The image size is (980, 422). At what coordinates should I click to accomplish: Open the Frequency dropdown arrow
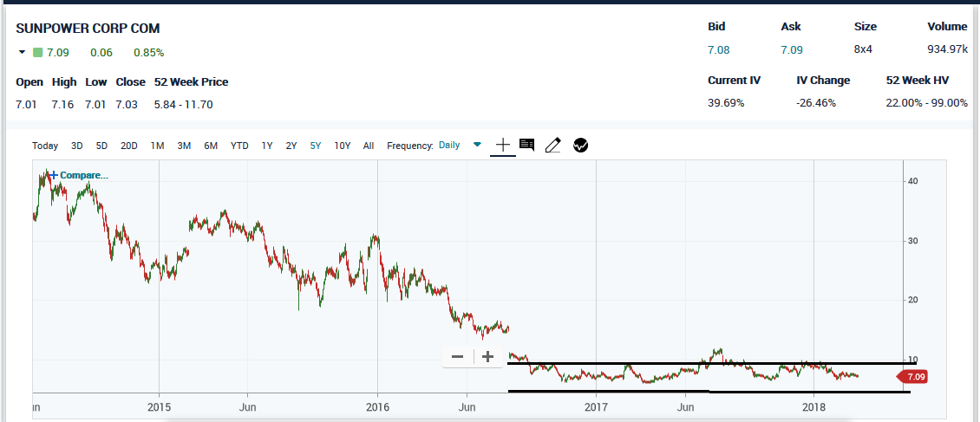(478, 145)
